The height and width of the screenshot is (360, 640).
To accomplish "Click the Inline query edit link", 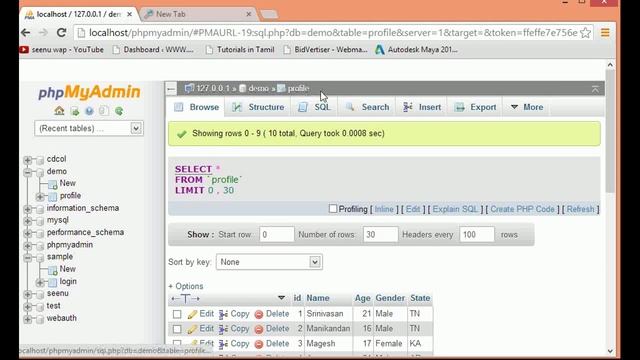I will 384,209.
